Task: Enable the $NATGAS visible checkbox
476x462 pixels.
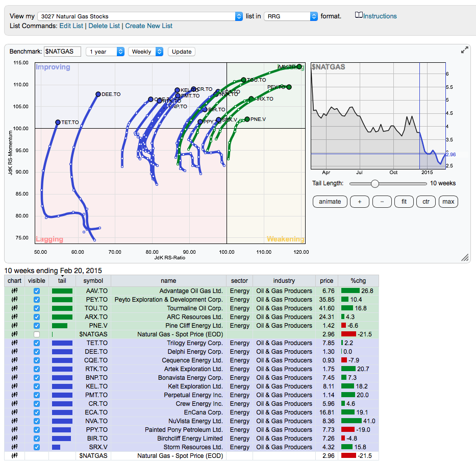Action: coord(36,334)
